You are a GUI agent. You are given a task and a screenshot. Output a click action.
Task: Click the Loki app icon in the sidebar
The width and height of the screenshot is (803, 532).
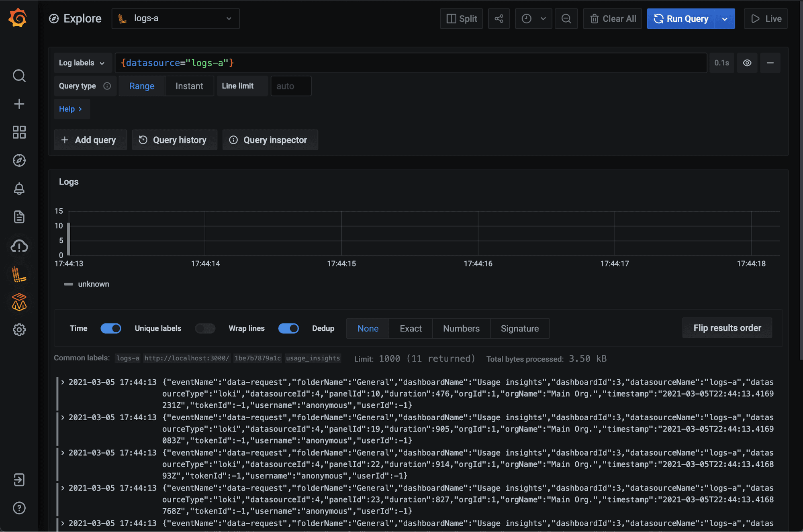(19, 274)
